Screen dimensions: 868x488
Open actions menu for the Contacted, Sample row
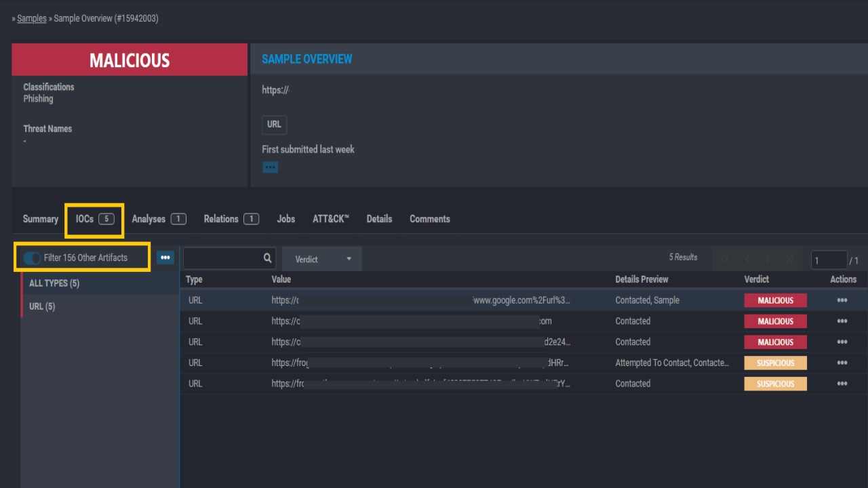pyautogui.click(x=842, y=300)
